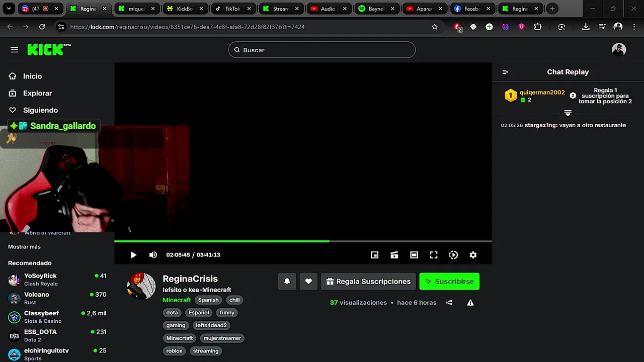Play the video
The height and width of the screenshot is (362, 644).
tap(133, 255)
